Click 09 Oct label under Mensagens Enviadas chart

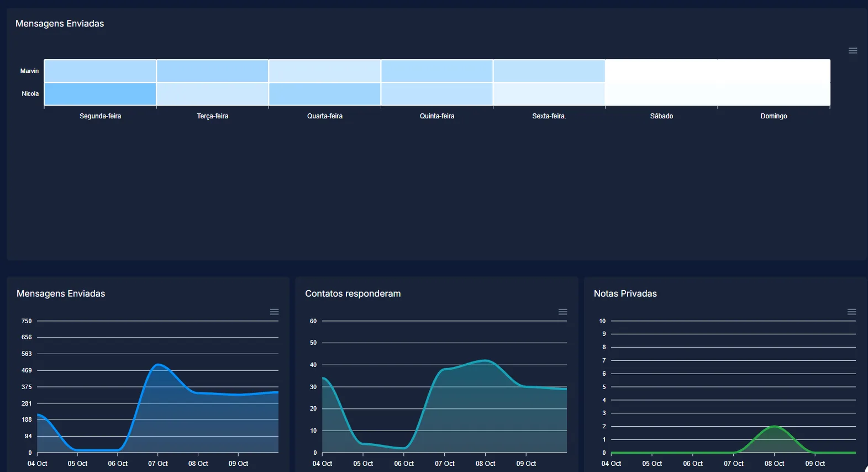point(238,464)
